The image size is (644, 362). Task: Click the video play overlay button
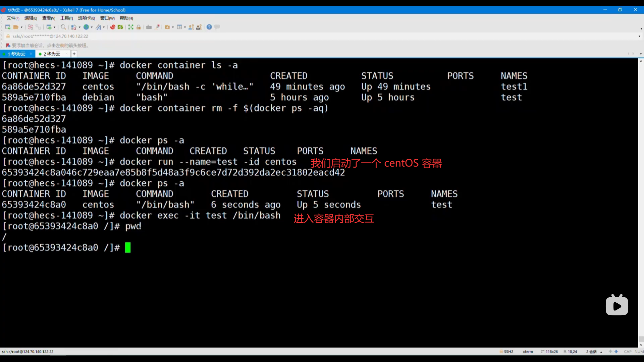click(616, 306)
